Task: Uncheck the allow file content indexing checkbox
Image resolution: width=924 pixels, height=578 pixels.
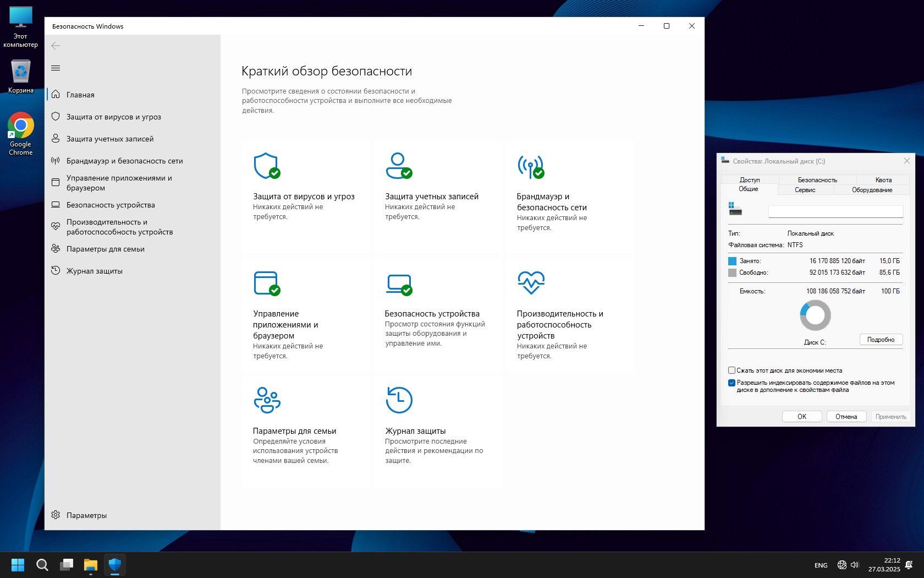Action: pyautogui.click(x=732, y=383)
